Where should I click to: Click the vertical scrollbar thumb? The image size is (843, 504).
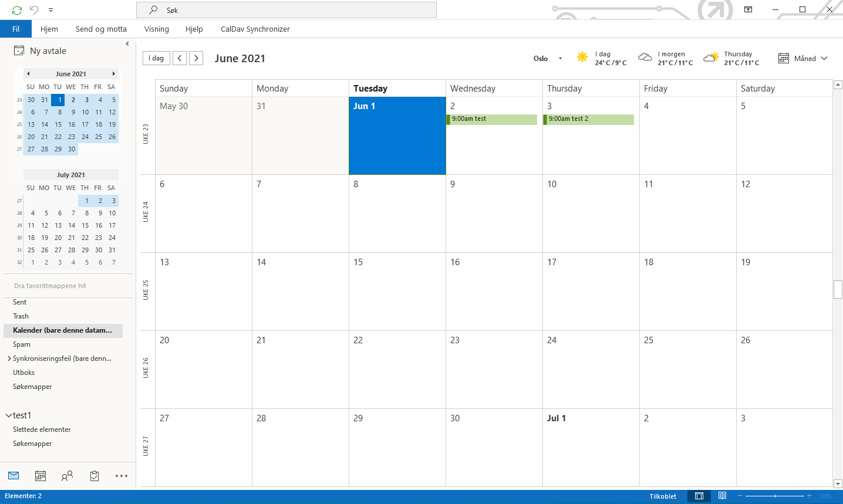(x=838, y=290)
